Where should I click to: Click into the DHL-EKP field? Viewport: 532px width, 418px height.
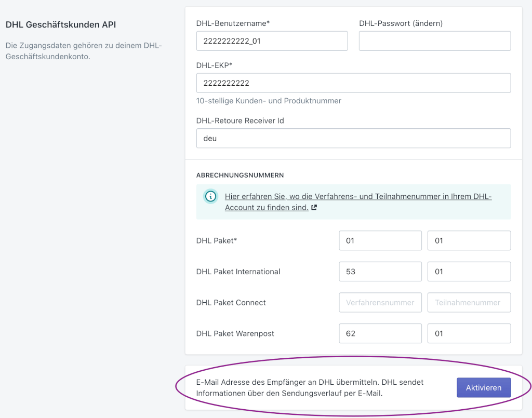point(353,83)
